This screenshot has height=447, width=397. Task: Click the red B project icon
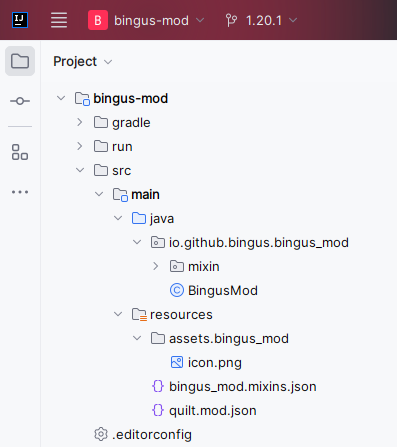(x=98, y=20)
